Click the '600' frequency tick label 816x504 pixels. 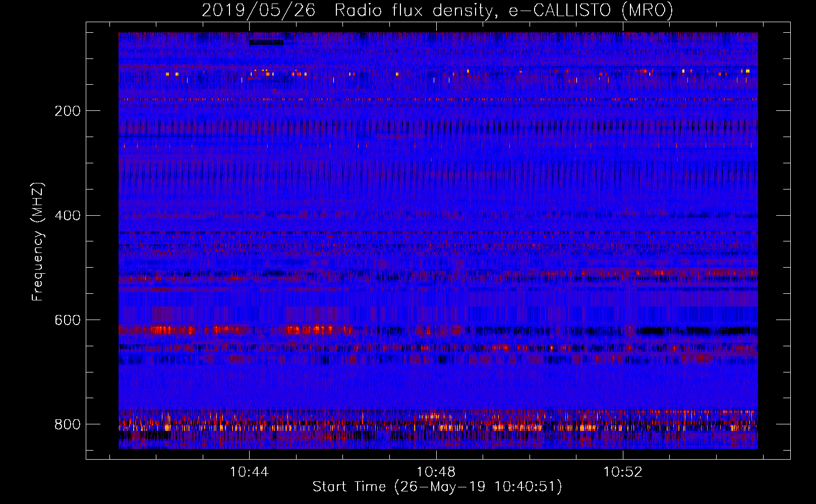(x=68, y=321)
